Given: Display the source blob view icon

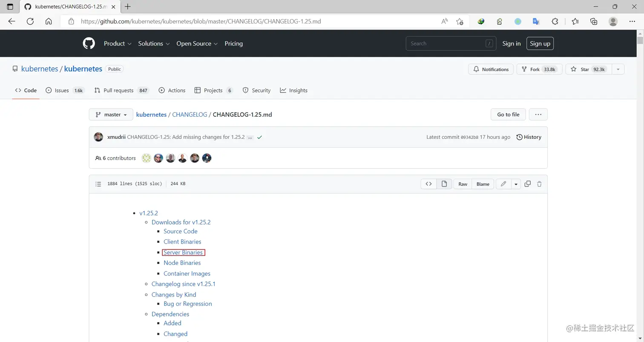Looking at the screenshot, I should pyautogui.click(x=428, y=184).
